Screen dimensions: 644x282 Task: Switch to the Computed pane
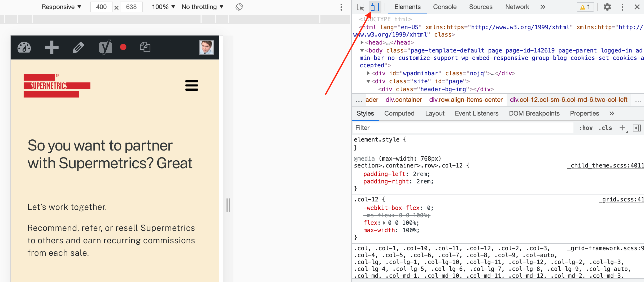(399, 113)
